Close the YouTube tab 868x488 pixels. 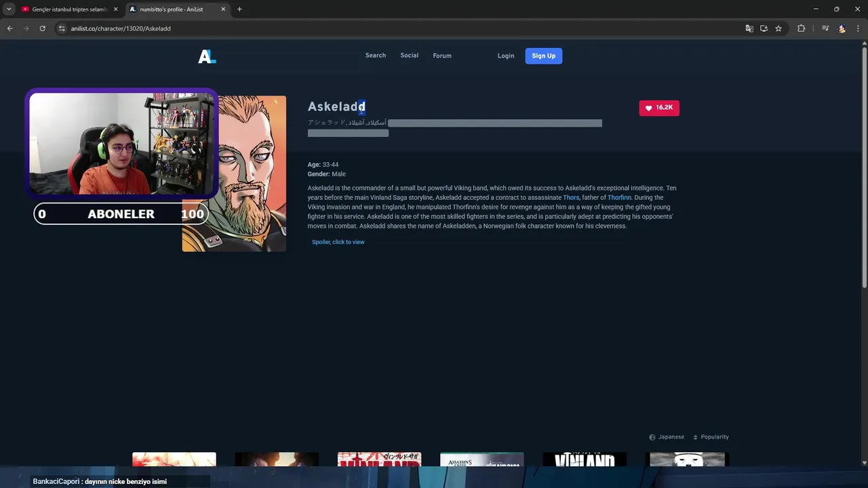115,9
